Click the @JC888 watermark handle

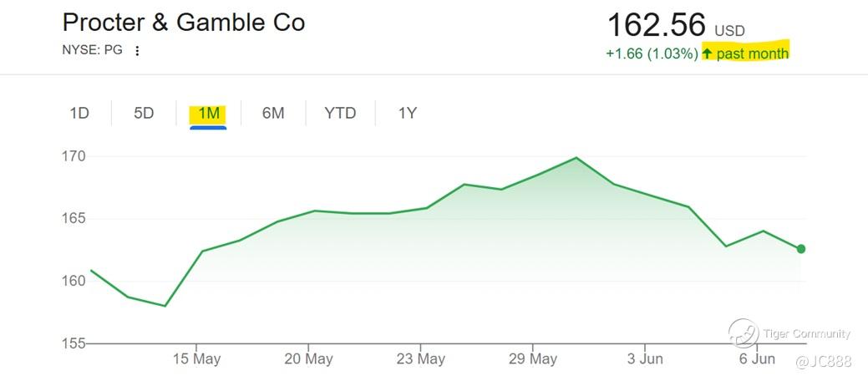coord(823,361)
